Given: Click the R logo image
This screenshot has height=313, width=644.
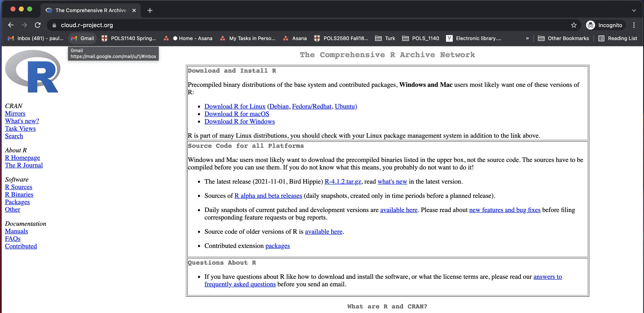Looking at the screenshot, I should (x=33, y=71).
